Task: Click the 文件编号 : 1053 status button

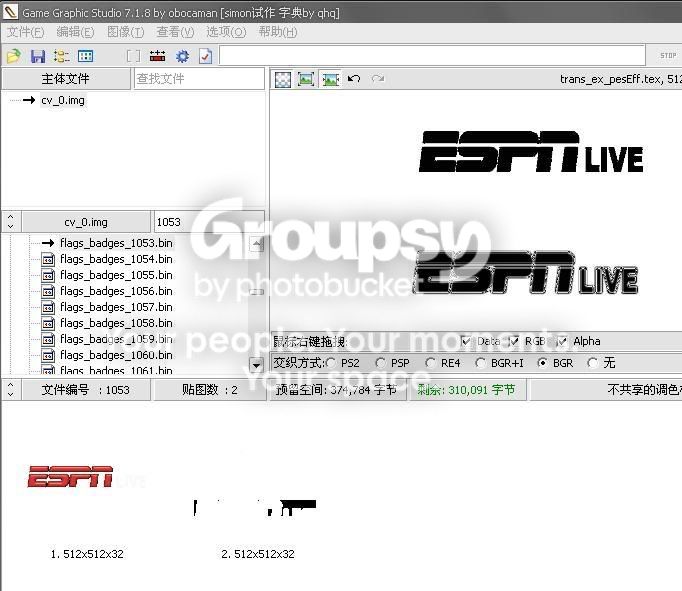Action: pyautogui.click(x=86, y=390)
